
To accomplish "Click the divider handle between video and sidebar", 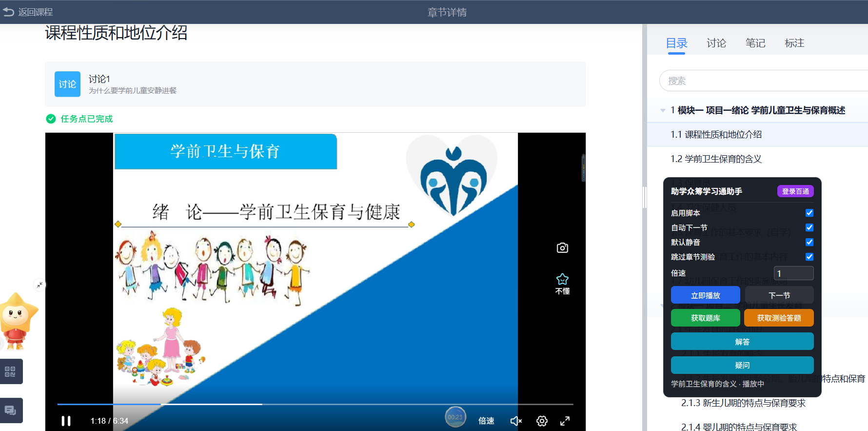I will [x=645, y=197].
